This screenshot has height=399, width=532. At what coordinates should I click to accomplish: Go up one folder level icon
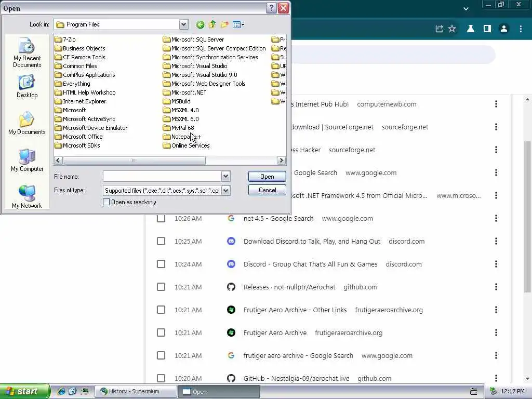(212, 24)
